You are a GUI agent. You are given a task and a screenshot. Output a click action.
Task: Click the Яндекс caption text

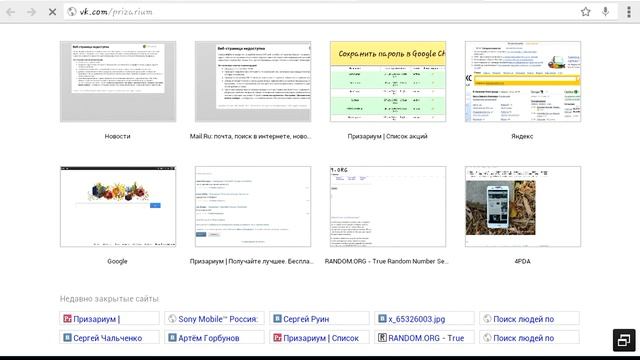[x=522, y=136]
